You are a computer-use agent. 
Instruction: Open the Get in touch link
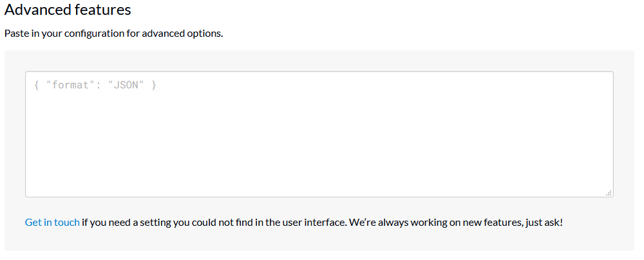tap(52, 223)
